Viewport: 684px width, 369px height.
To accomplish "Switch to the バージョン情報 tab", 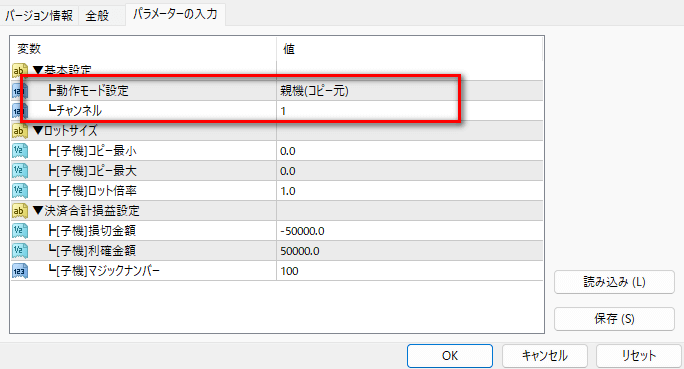I will point(39,16).
